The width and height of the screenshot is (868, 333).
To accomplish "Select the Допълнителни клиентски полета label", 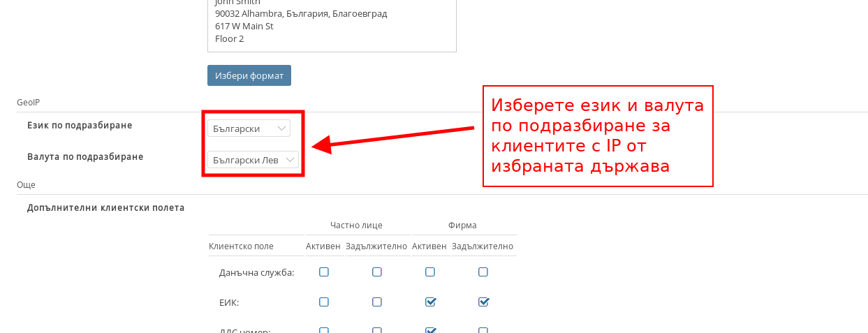I will pyautogui.click(x=105, y=208).
